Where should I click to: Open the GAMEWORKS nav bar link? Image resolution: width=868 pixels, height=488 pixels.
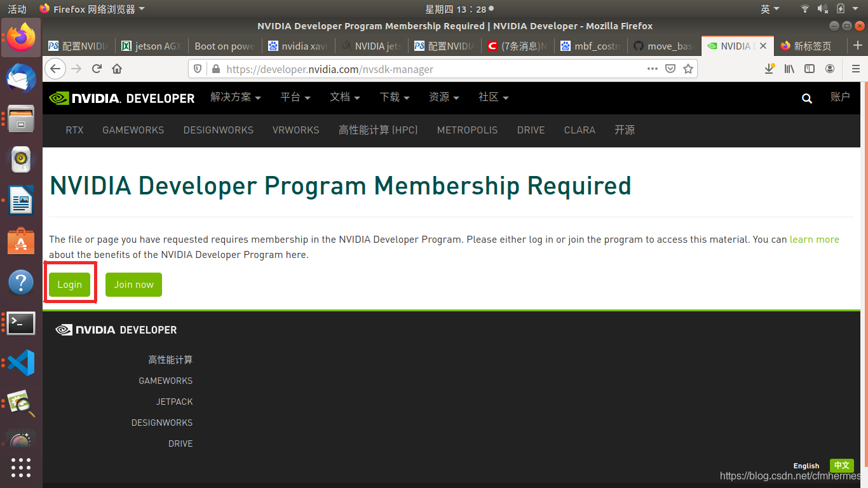tap(133, 130)
